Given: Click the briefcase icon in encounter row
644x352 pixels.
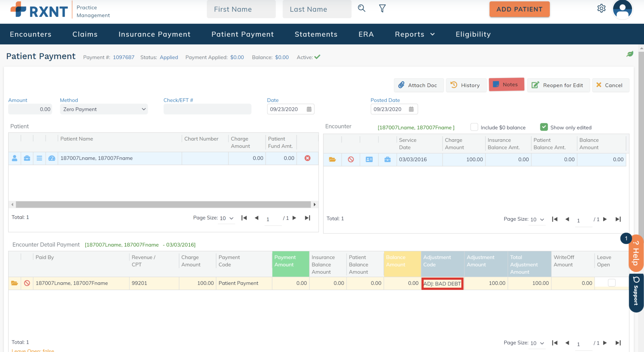Looking at the screenshot, I should click(388, 160).
